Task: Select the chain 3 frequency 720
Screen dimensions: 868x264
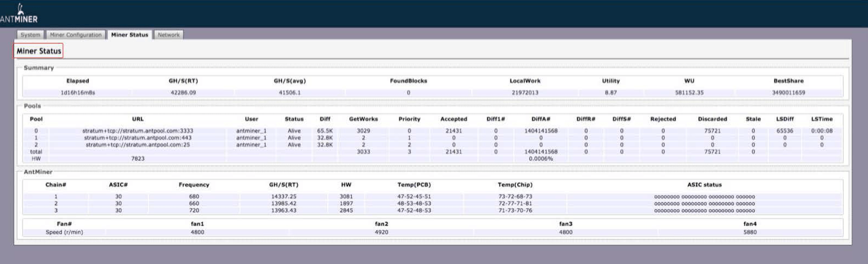Action: coord(194,210)
